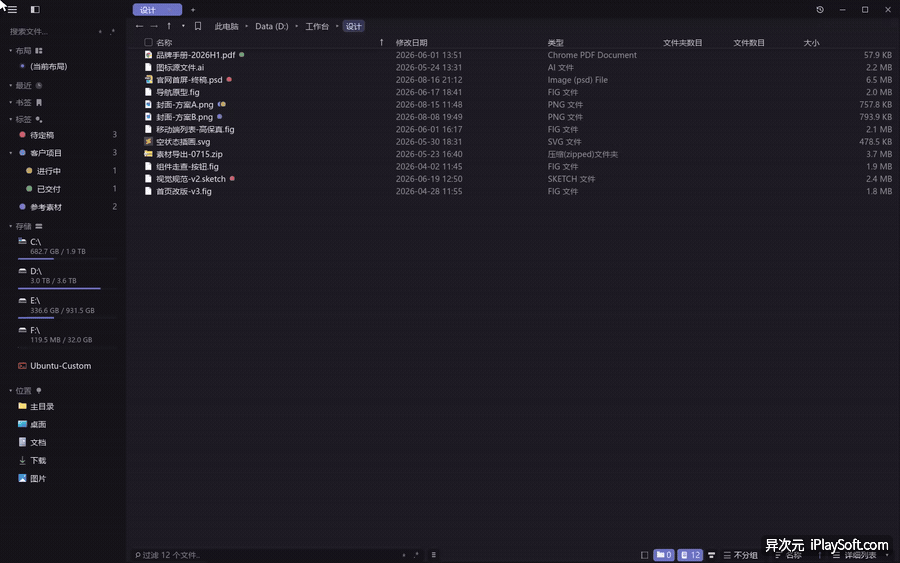Image resolution: width=900 pixels, height=563 pixels.
Task: Toggle the sidebar panel icon
Action: [35, 10]
